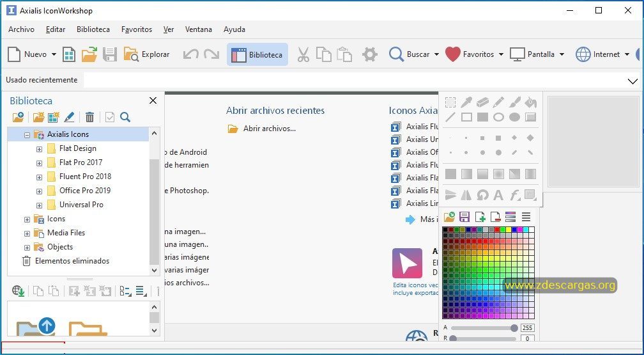This screenshot has width=644, height=355.
Task: Click the Buscar toolbar button
Action: [409, 54]
